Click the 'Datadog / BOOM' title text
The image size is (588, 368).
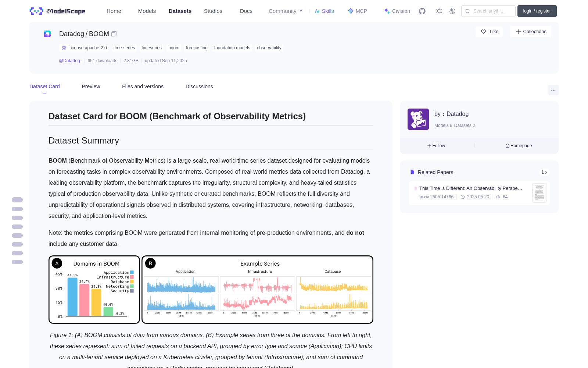(84, 34)
